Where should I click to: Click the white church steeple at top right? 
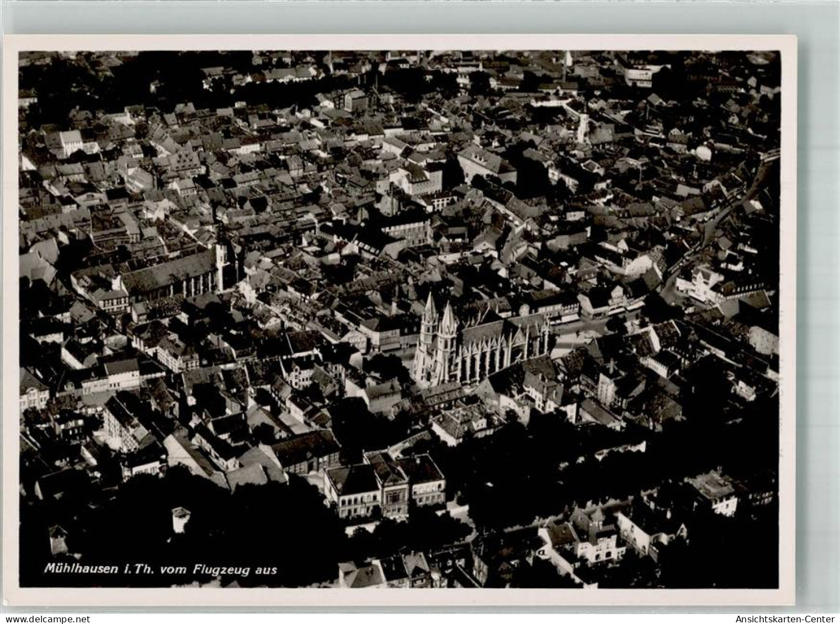click(567, 60)
